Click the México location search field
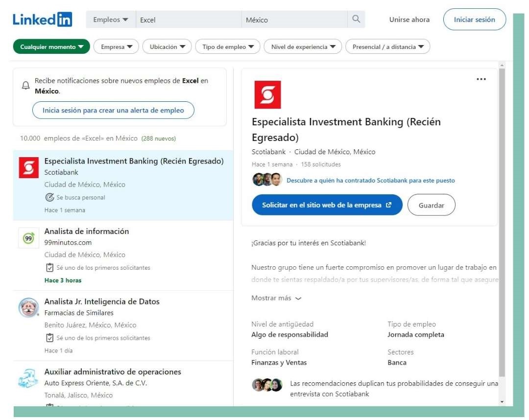 pyautogui.click(x=294, y=20)
